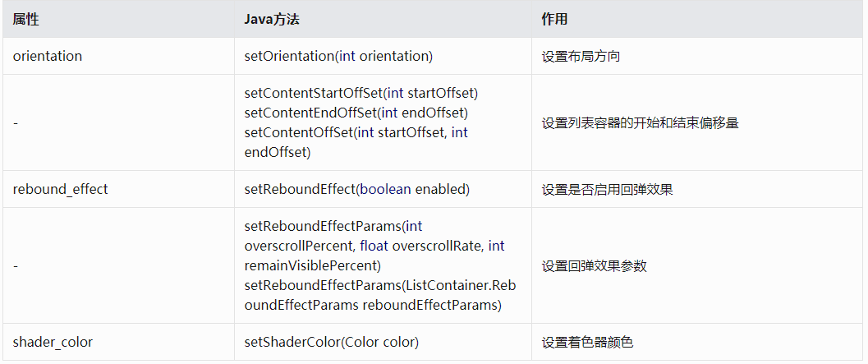
Task: Click the Java方法 column header
Action: [276, 19]
